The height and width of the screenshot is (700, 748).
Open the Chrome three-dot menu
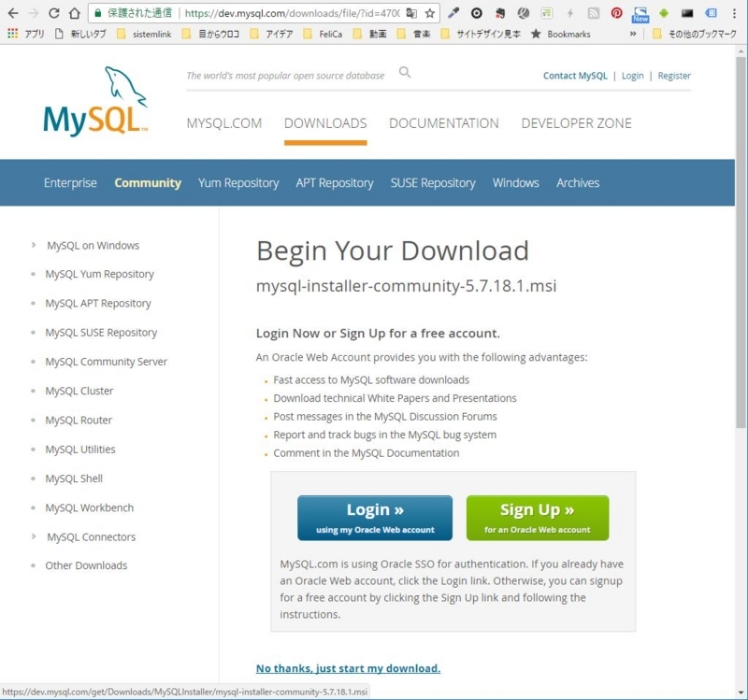734,13
